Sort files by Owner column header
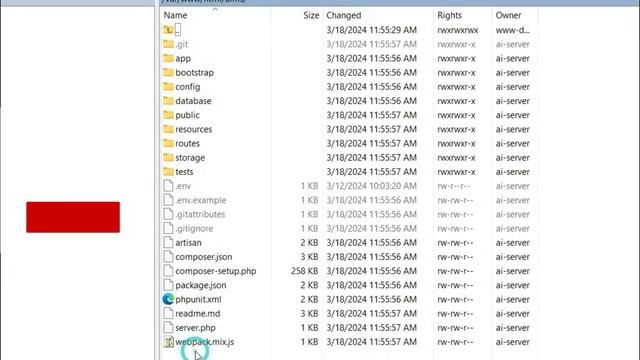This screenshot has height=360, width=640. pos(508,16)
